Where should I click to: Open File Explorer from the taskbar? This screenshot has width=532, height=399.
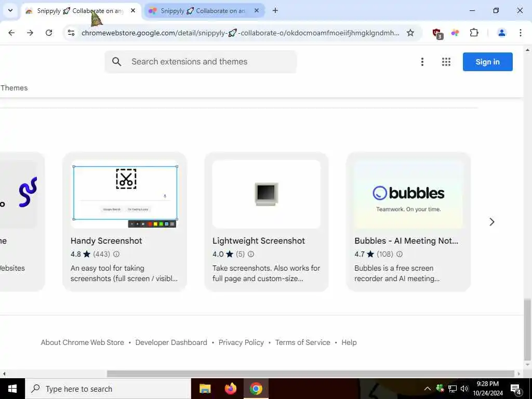pyautogui.click(x=205, y=389)
